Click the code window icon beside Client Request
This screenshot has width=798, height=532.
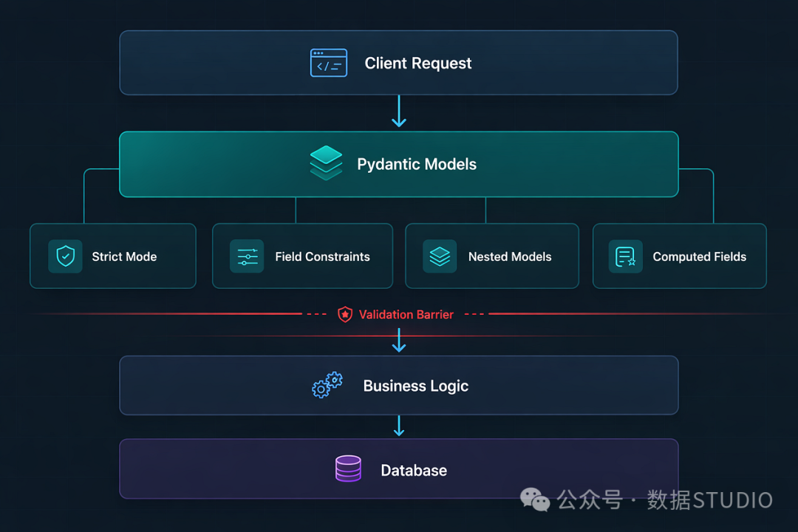tap(329, 63)
